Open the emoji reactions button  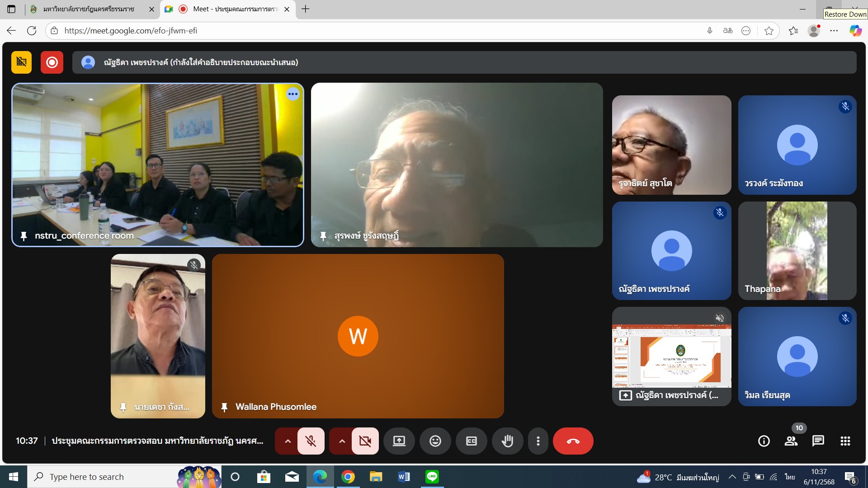tap(435, 441)
